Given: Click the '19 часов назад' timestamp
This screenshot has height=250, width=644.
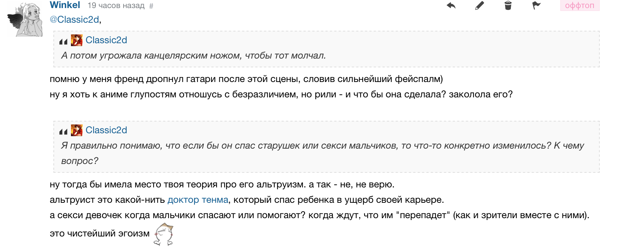Looking at the screenshot, I should coord(116,5).
